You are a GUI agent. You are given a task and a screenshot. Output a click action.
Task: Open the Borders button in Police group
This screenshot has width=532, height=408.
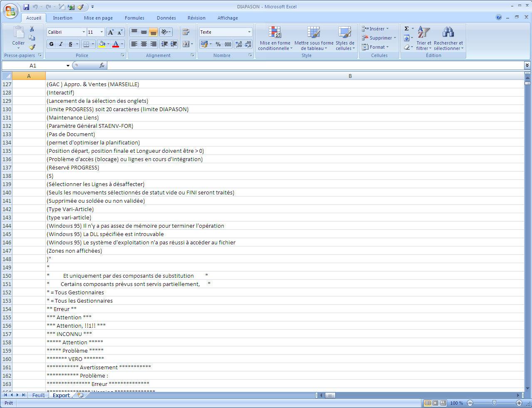pyautogui.click(x=87, y=44)
